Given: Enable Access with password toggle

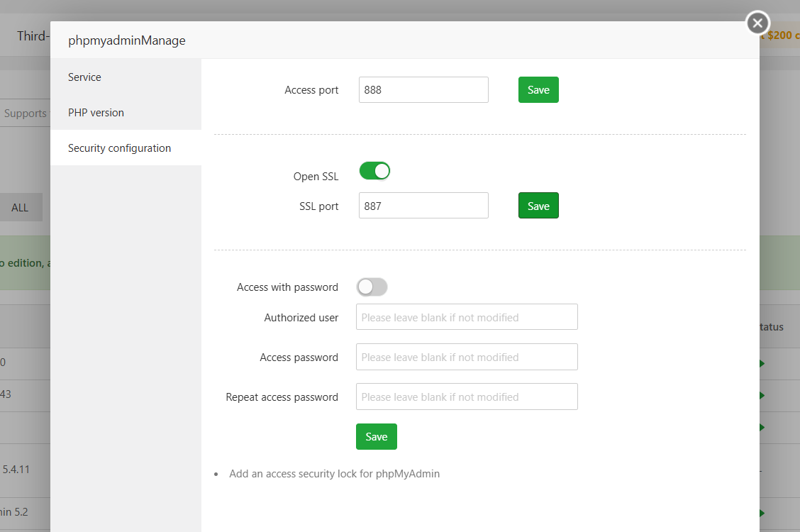Looking at the screenshot, I should click(372, 287).
